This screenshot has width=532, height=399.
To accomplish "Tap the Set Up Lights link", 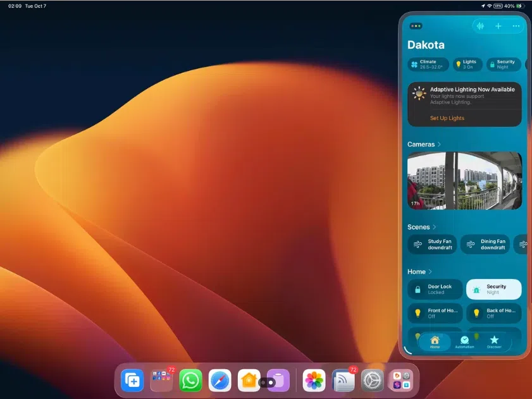I will pos(447,118).
